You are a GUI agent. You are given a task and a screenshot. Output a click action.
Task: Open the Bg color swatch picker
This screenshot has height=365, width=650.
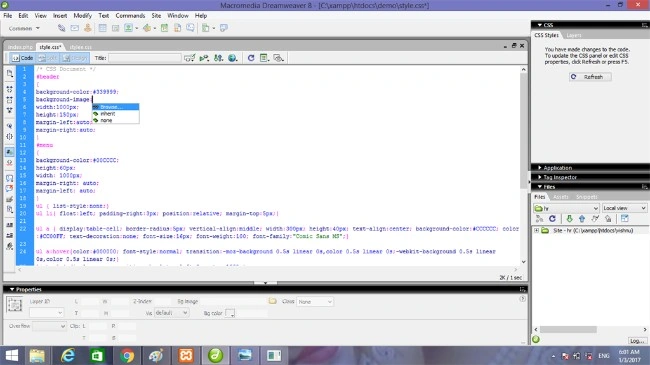(x=230, y=313)
